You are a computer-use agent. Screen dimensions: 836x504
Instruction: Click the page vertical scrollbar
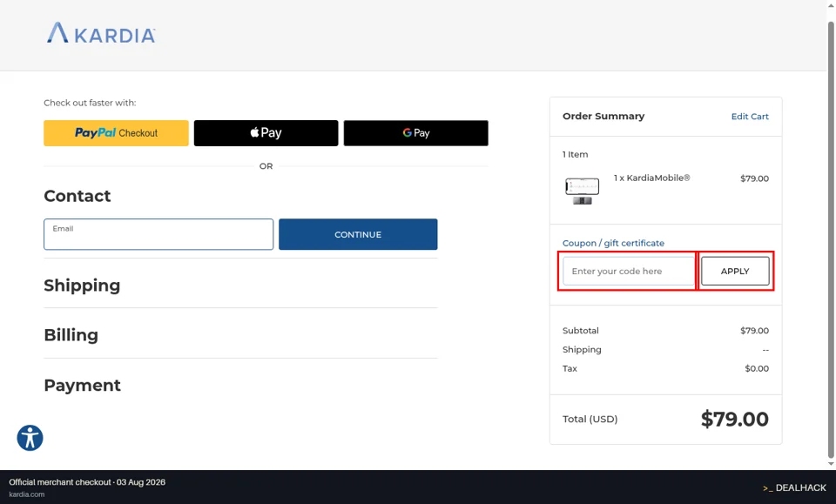pyautogui.click(x=831, y=239)
